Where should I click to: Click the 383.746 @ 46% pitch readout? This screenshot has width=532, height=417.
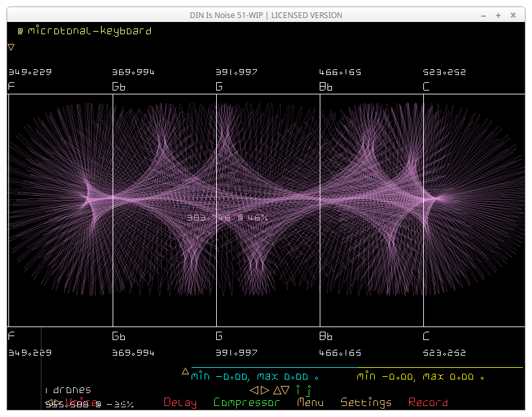227,218
